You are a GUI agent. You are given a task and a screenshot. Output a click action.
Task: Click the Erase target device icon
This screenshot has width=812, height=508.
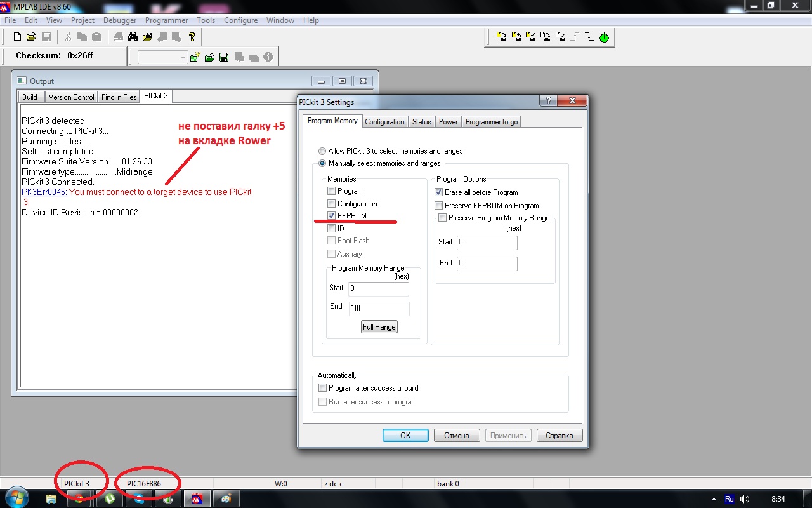[546, 37]
